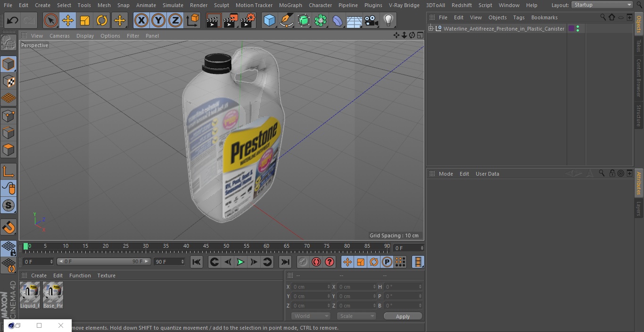Toggle parameter keyframe recording P icon

point(387,262)
